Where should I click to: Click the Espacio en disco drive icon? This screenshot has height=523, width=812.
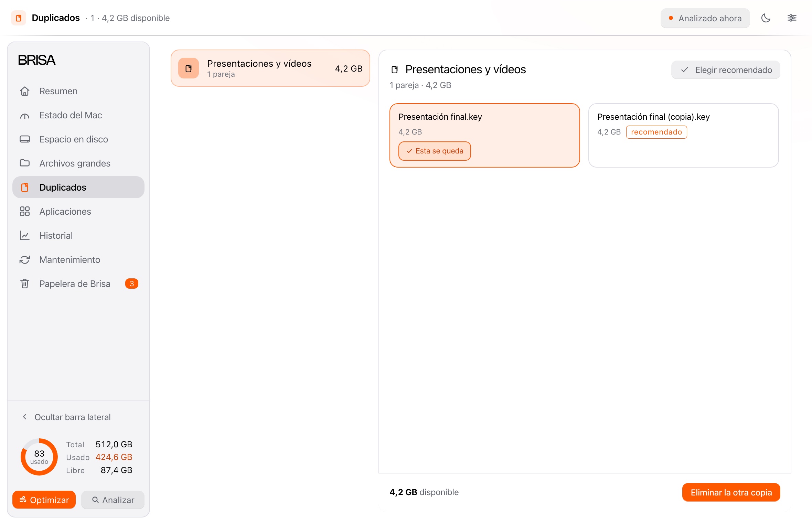point(25,139)
